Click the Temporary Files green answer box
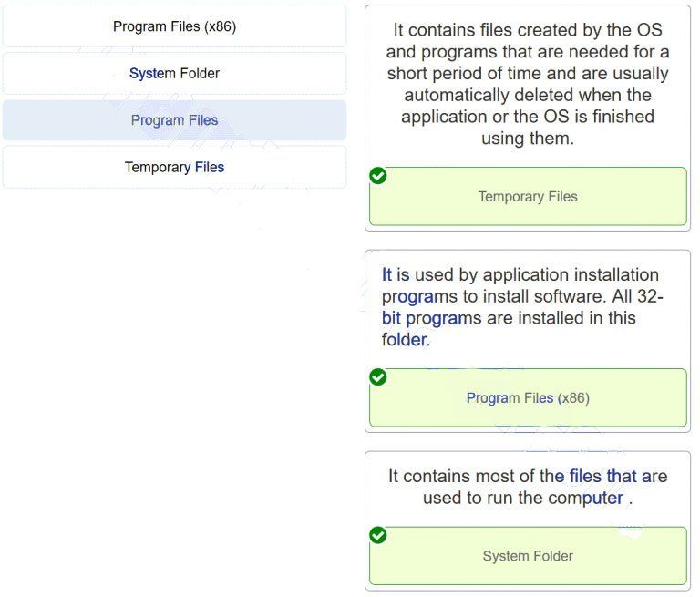700x597 pixels. [x=528, y=197]
